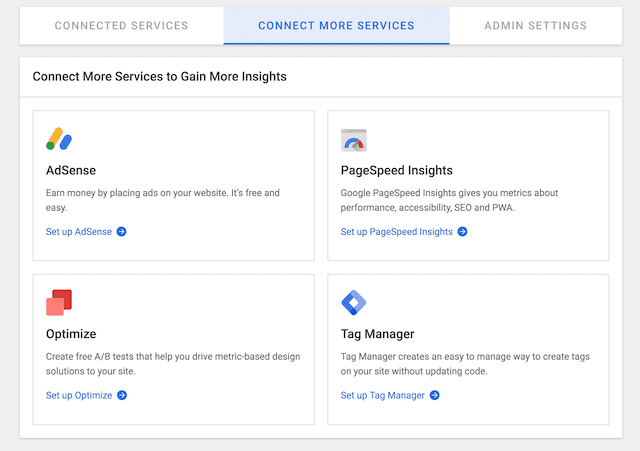Click the Optimize red squares icon
The height and width of the screenshot is (451, 640).
(59, 302)
